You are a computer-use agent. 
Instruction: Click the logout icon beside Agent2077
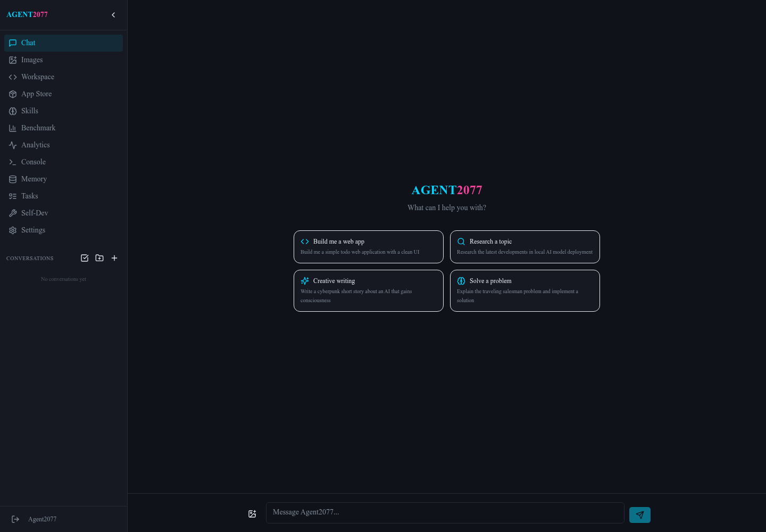tap(15, 519)
